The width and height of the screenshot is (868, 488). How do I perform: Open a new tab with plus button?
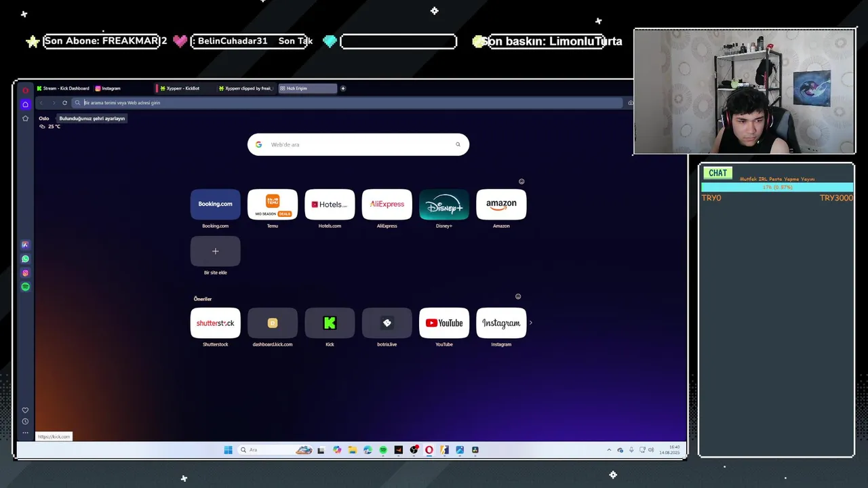[343, 88]
